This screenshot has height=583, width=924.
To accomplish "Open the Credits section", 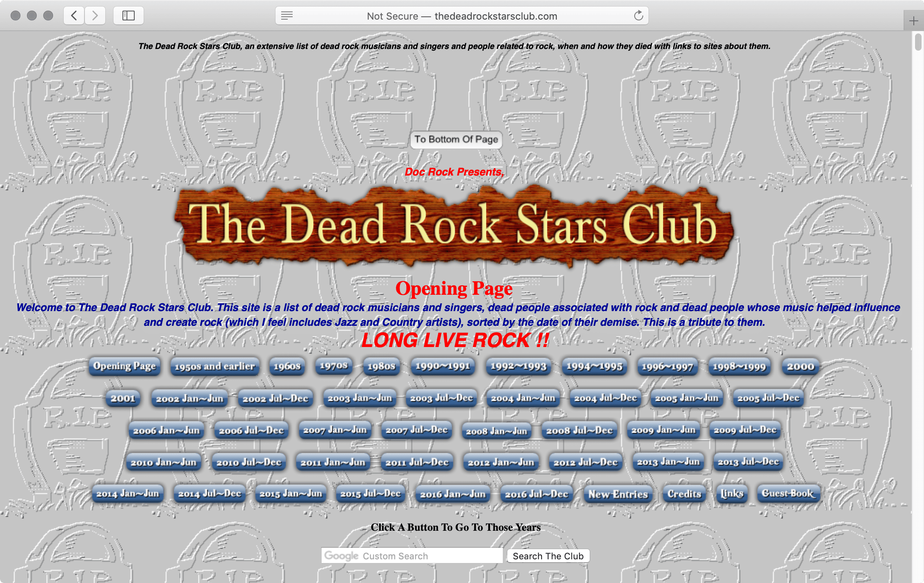I will point(684,494).
